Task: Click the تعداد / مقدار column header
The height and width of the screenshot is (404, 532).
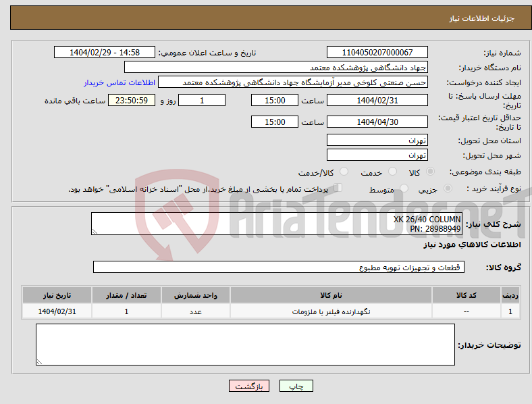Action: (126, 295)
